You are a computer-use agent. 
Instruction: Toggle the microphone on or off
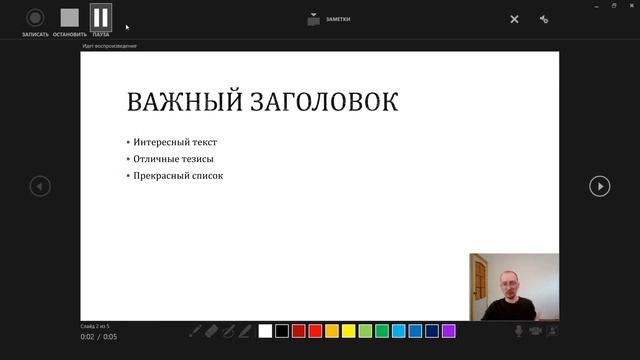[x=518, y=331]
